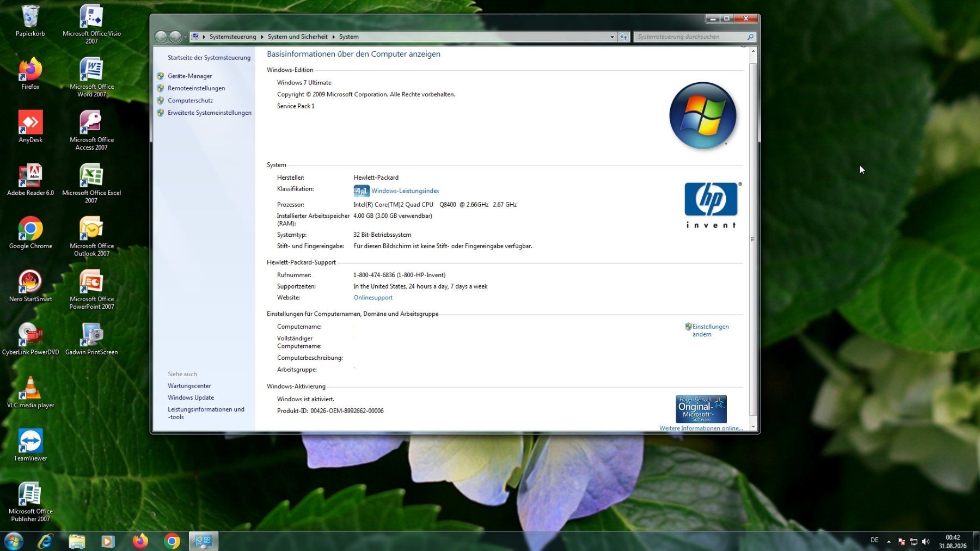Screen dimensions: 980x551
Task: Expand arrow after System und Sicherheit breadcrumb
Action: click(333, 36)
